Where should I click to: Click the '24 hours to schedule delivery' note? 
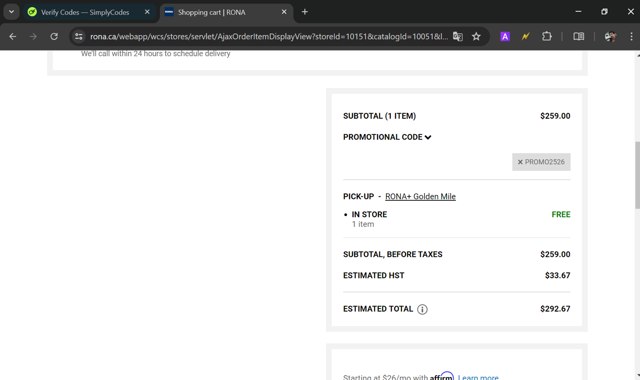[182, 53]
